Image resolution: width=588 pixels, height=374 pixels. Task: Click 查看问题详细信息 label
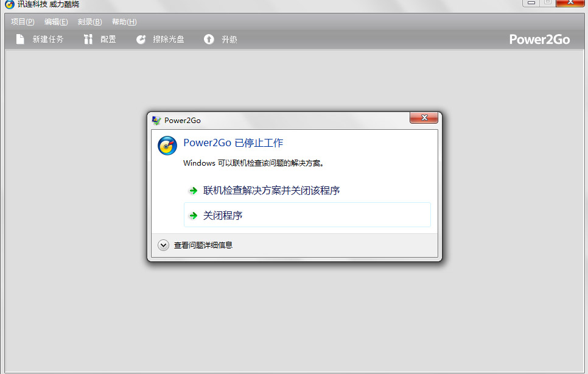click(x=203, y=245)
